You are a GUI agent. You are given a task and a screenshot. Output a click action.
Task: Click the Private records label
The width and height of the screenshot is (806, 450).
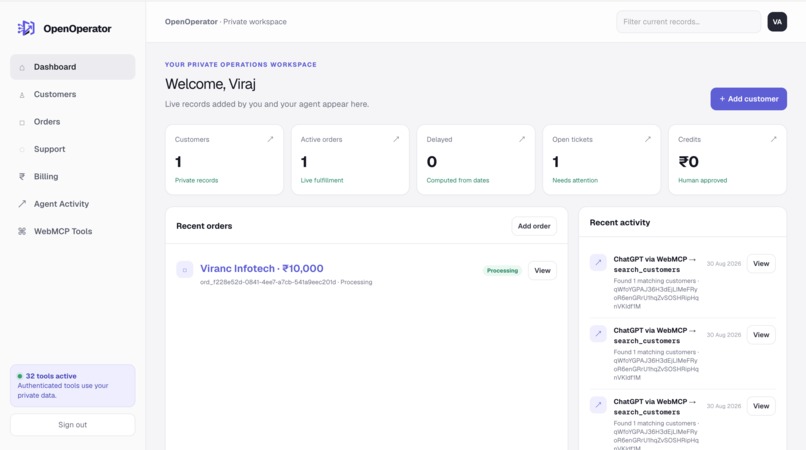(196, 181)
